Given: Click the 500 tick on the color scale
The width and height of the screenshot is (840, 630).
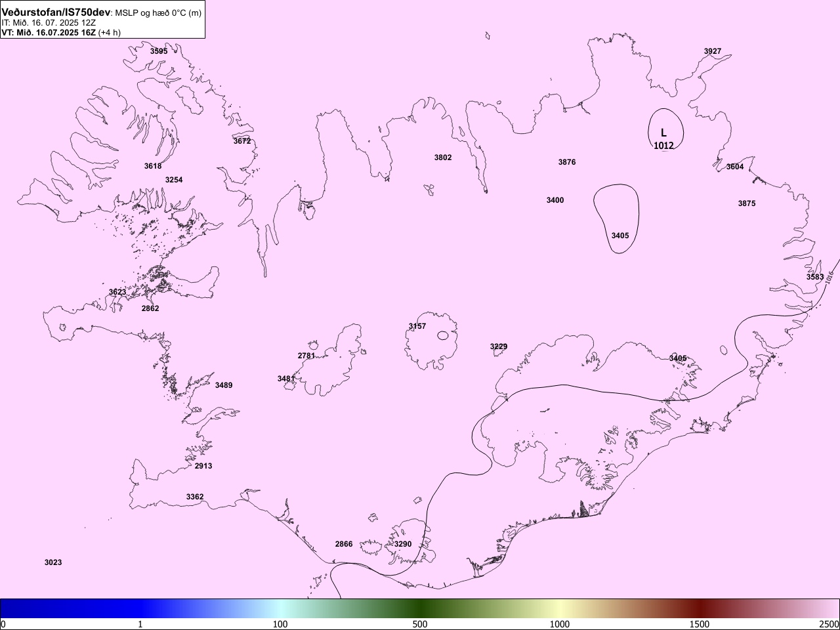Looking at the screenshot, I should (x=420, y=624).
